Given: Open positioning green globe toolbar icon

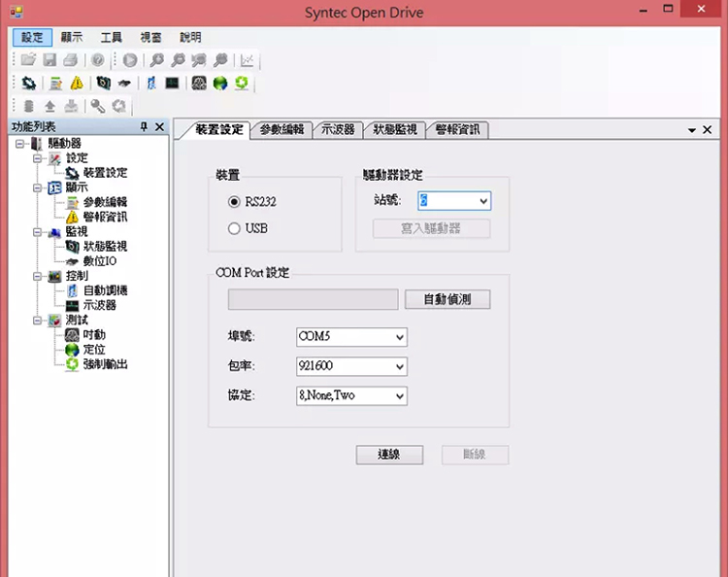Looking at the screenshot, I should (220, 84).
